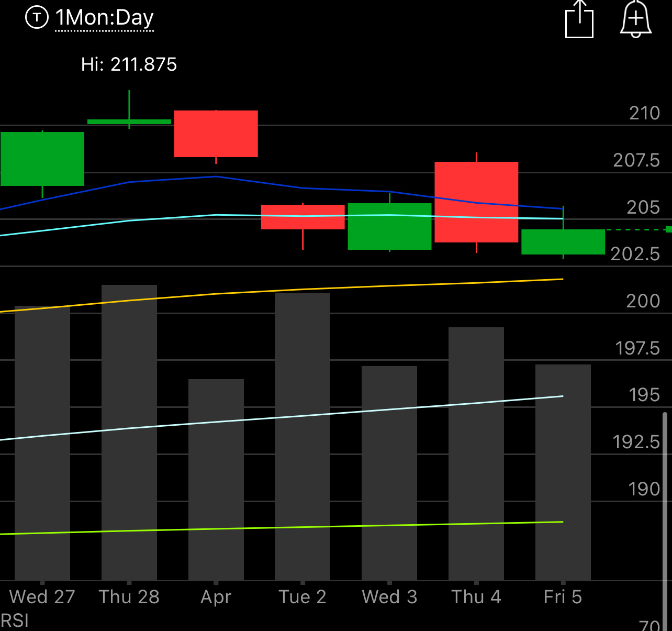Tap the 190 price axis label

(644, 489)
